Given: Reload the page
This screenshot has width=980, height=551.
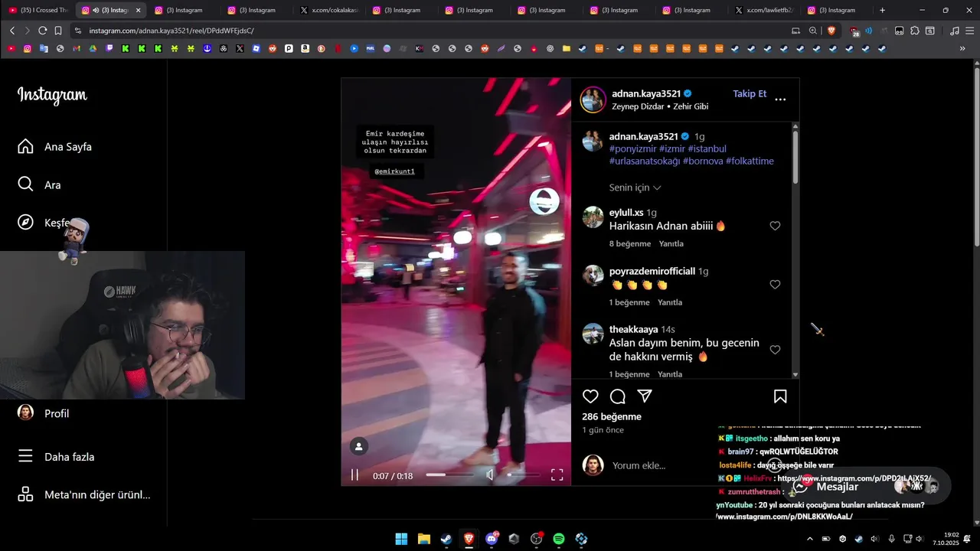Looking at the screenshot, I should coord(43,31).
